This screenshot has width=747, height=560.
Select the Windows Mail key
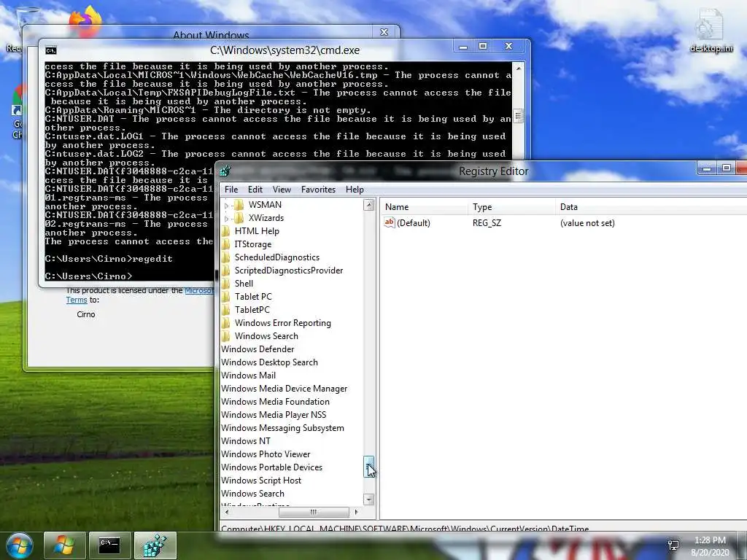(x=248, y=376)
